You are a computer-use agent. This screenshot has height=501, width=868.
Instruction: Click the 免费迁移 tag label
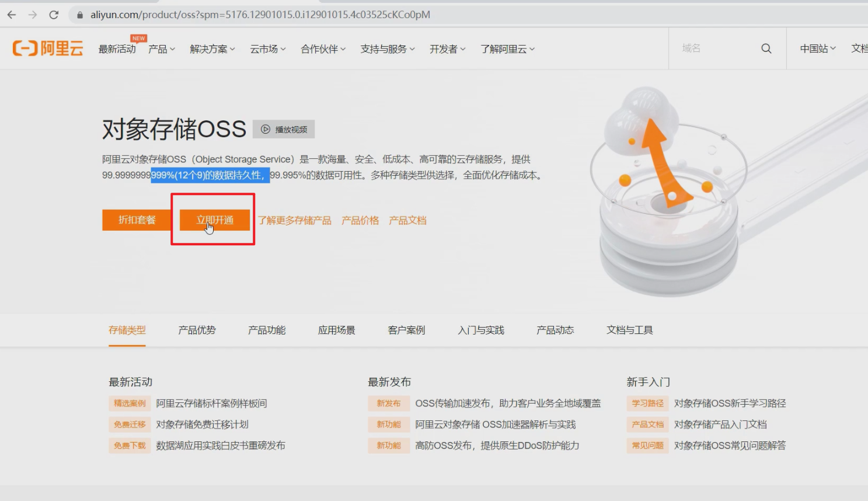[130, 425]
